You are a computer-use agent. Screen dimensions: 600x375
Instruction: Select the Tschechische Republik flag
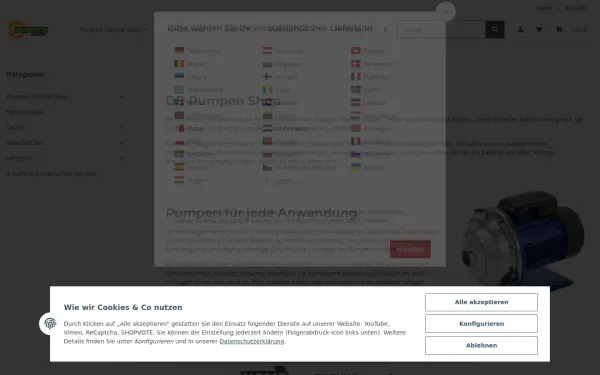(x=267, y=167)
